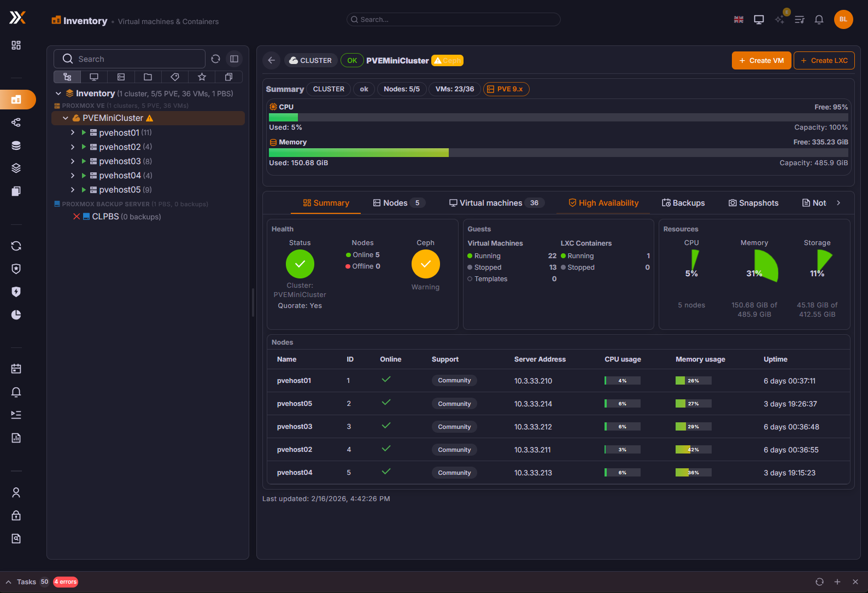Select the favorites star filter
The height and width of the screenshot is (593, 868).
point(202,77)
